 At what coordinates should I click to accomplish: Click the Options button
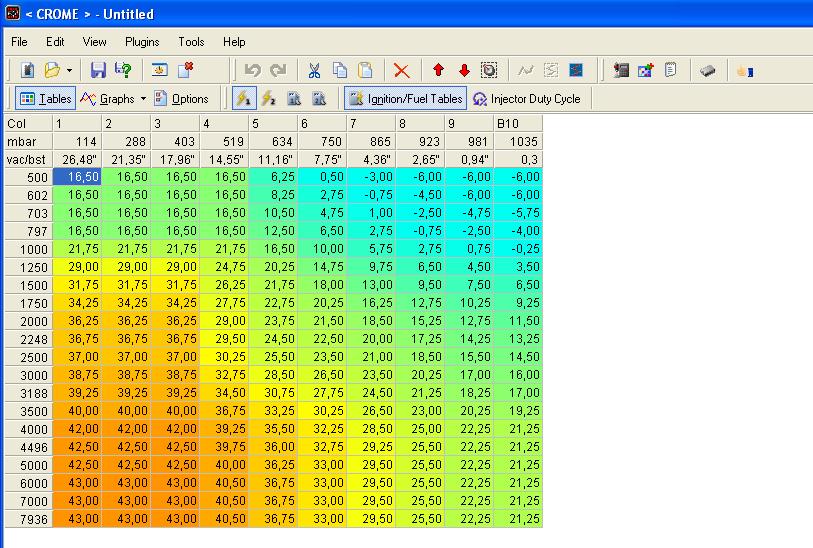[181, 98]
